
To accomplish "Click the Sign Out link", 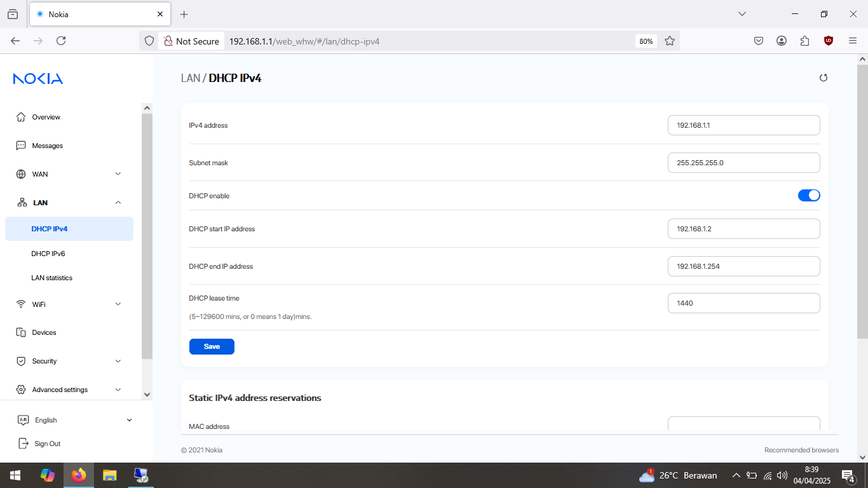I will click(48, 444).
